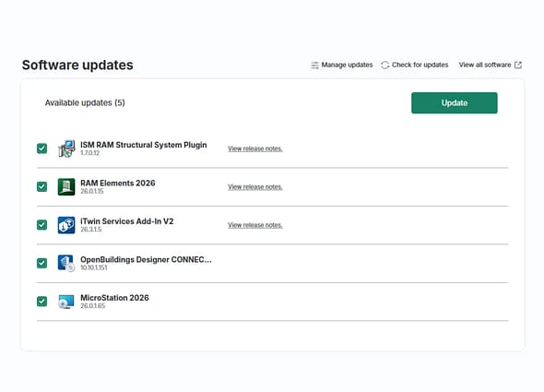Click version number 10.10.1.151 under OpenBuildings Designer
The image size is (544, 392).
coord(94,267)
